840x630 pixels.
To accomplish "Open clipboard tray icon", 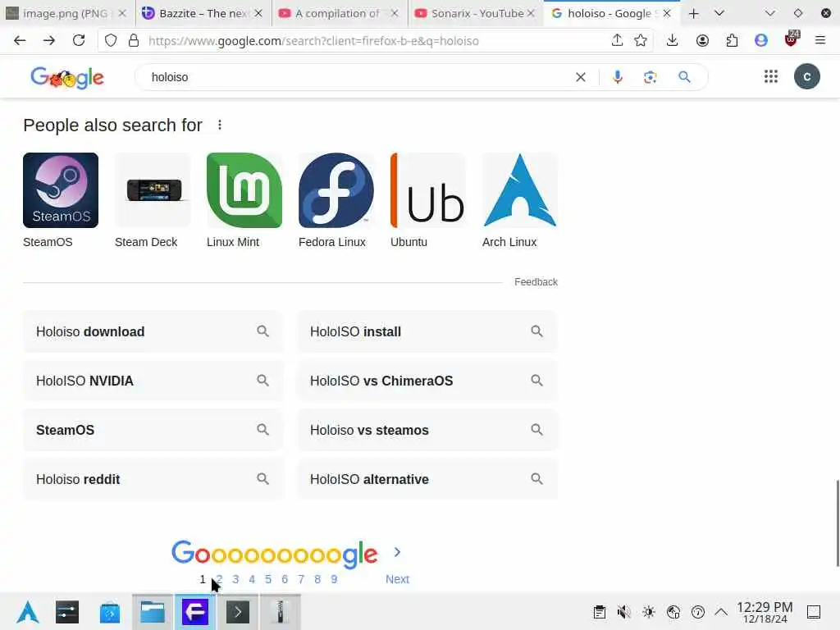I will point(600,612).
